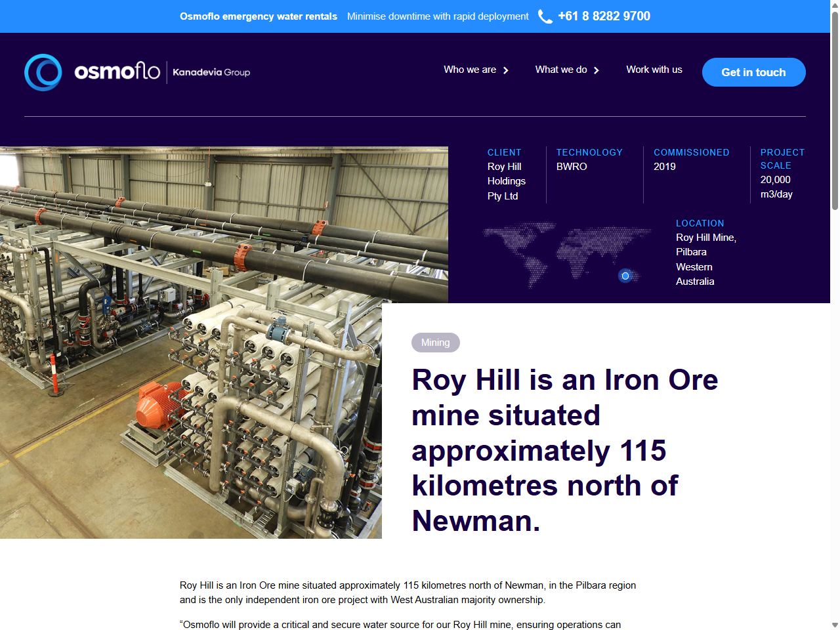Click the Get in touch button
840x630 pixels.
tap(754, 72)
